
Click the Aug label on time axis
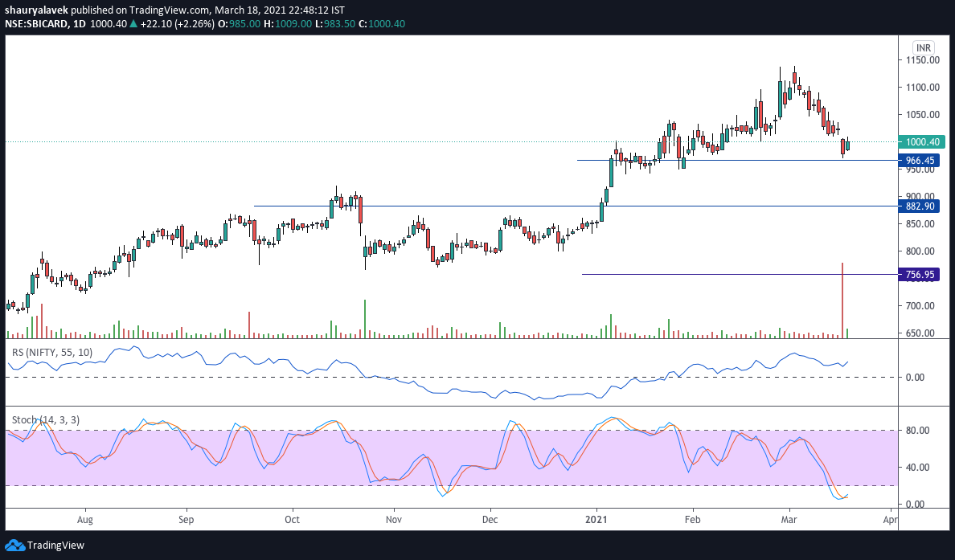85,519
